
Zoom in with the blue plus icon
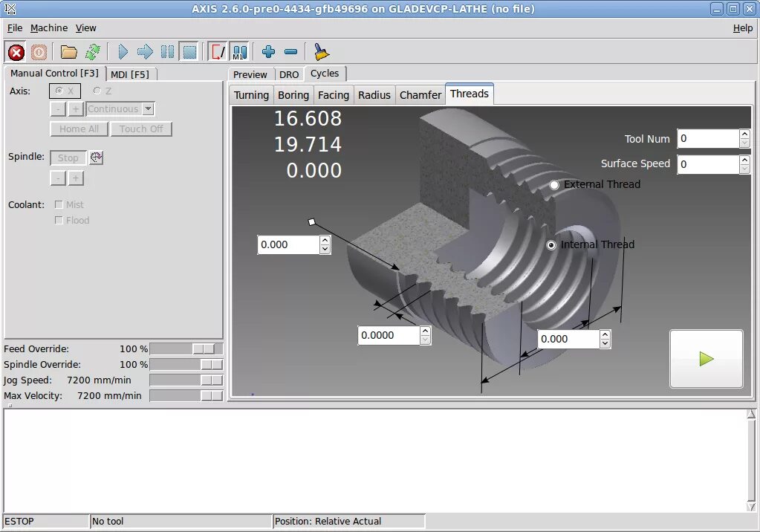click(x=268, y=52)
